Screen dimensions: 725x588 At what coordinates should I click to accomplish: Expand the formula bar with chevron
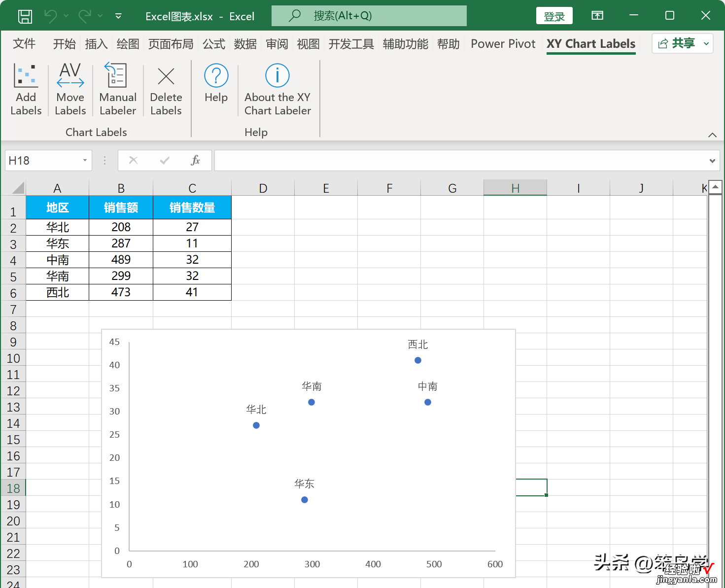coord(712,161)
